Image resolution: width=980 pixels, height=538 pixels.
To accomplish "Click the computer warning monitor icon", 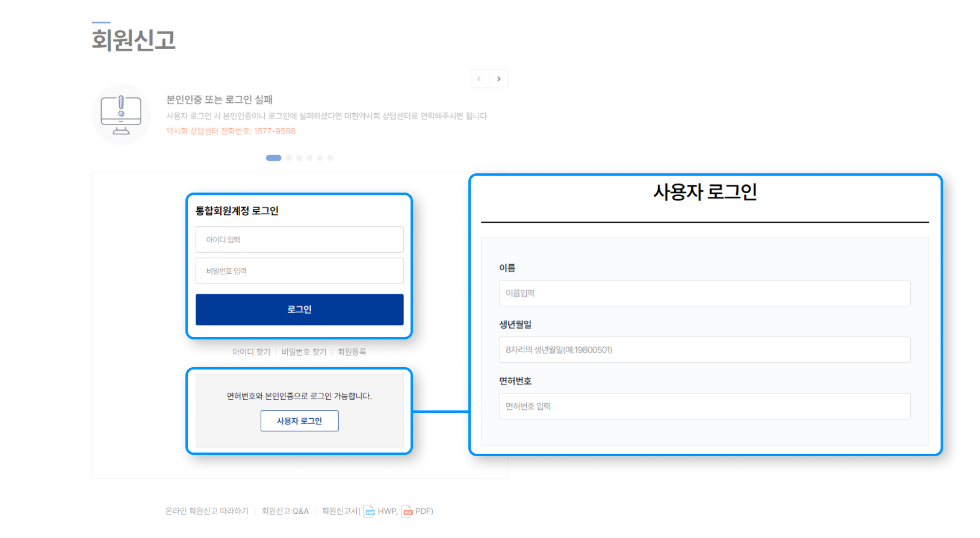I will tap(121, 114).
